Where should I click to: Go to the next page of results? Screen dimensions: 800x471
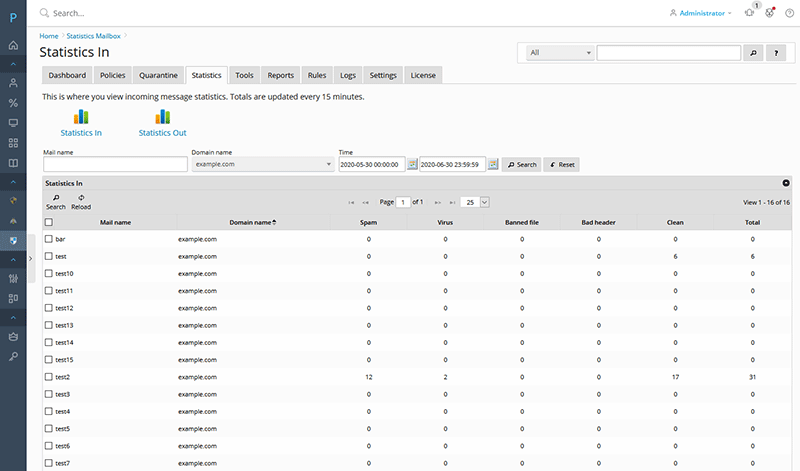[437, 203]
